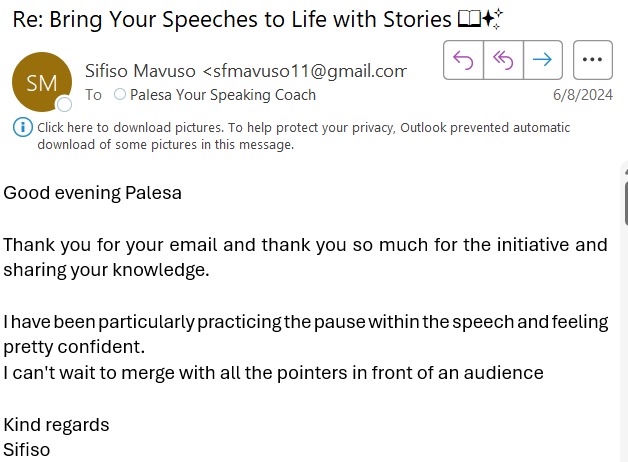Screen dimensions: 628x462
Task: Click the Kind regards closing line
Action: [x=56, y=425]
